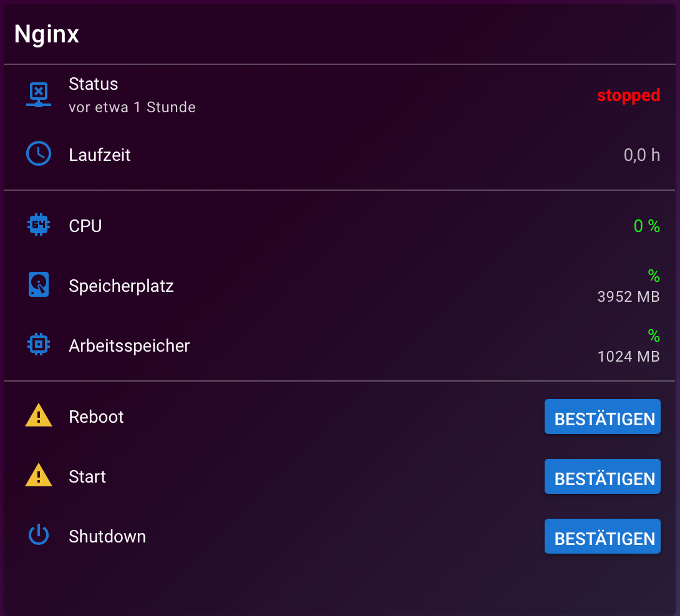Viewport: 680px width, 616px height.
Task: Click the Nginx card title
Action: click(46, 34)
